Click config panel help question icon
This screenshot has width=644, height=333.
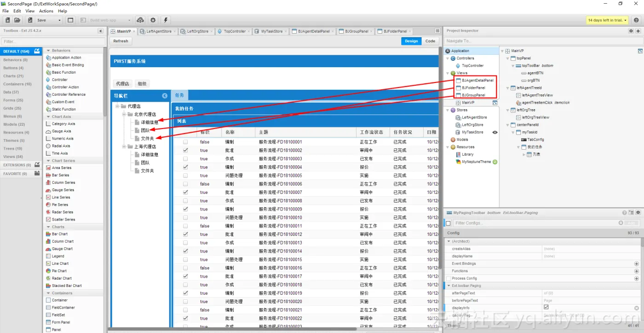click(x=624, y=213)
